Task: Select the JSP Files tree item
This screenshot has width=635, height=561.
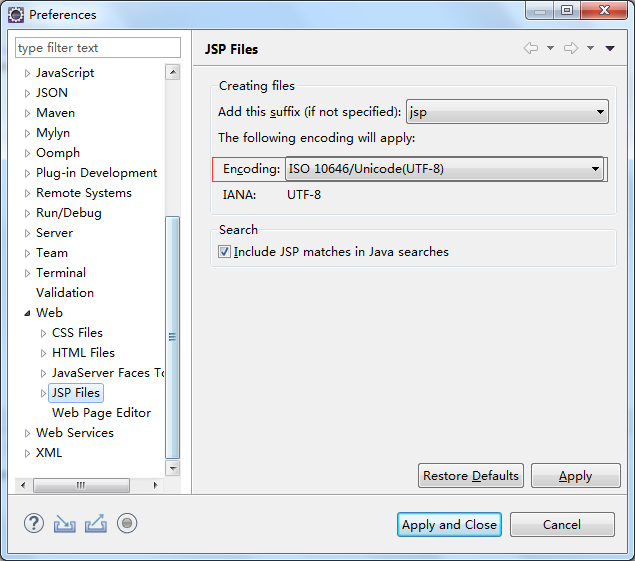Action: (76, 392)
